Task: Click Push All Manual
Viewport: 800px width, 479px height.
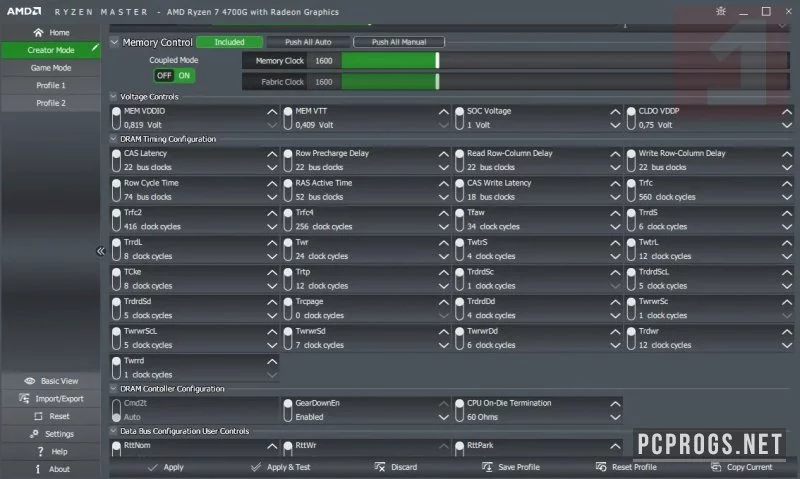Action: (x=399, y=42)
